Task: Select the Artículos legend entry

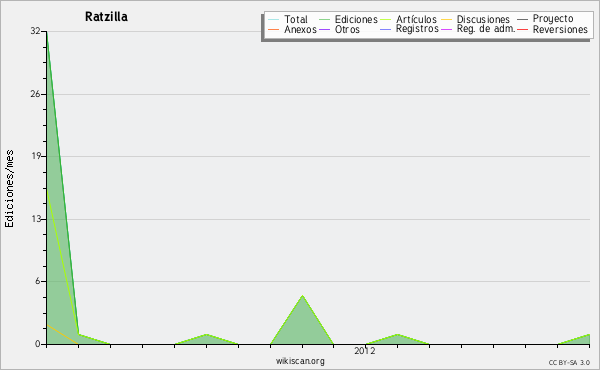Action: click(x=416, y=19)
